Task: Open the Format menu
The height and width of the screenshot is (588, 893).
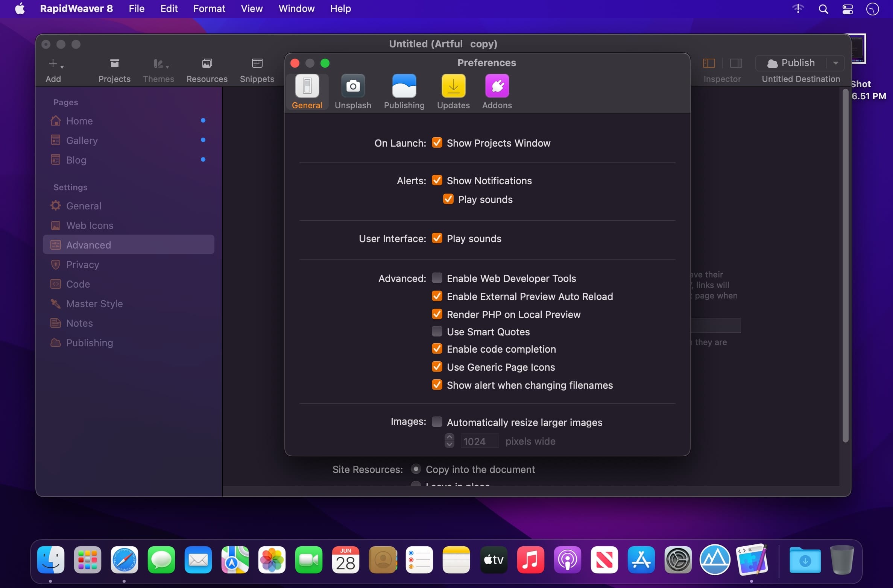Action: point(209,9)
